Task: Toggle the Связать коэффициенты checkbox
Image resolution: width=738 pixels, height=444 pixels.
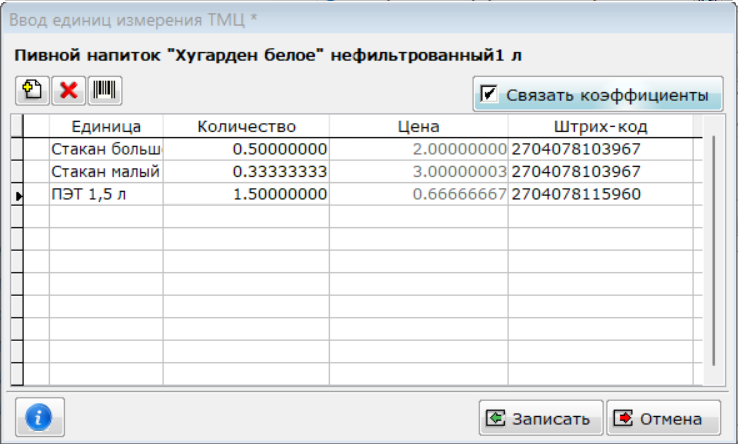Action: pyautogui.click(x=489, y=94)
